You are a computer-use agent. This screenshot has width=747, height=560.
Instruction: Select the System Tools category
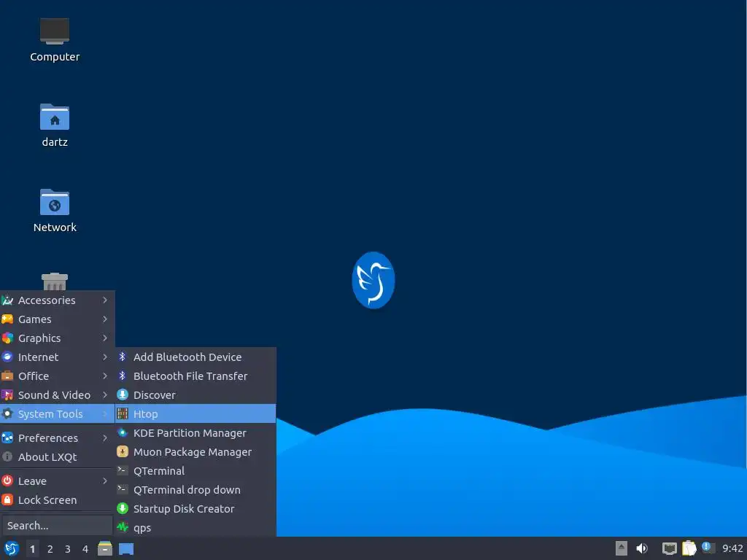coord(57,414)
